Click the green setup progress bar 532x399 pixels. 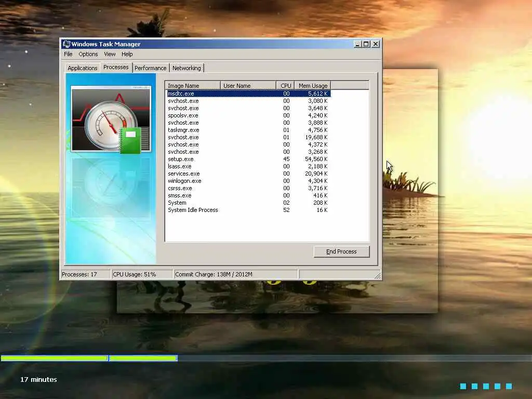pos(89,358)
